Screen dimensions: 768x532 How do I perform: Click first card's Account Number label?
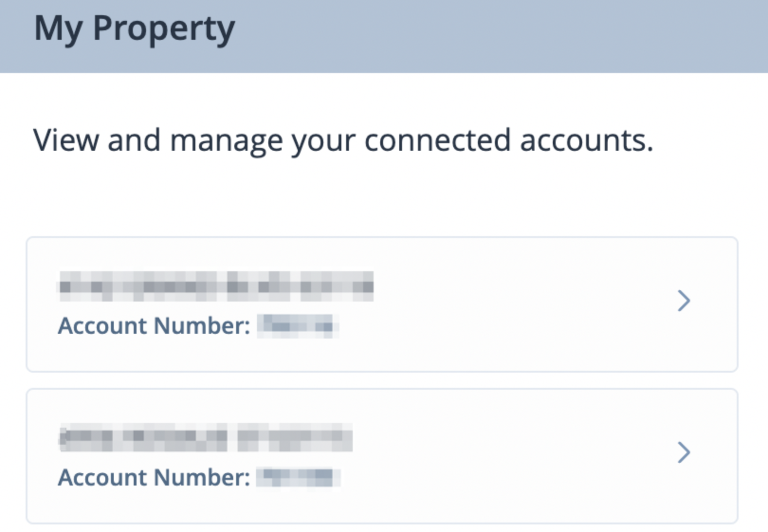pos(154,326)
